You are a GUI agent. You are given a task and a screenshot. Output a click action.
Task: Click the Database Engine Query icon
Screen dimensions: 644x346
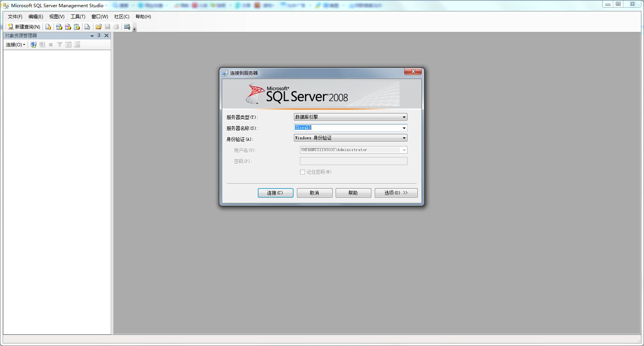(x=48, y=27)
